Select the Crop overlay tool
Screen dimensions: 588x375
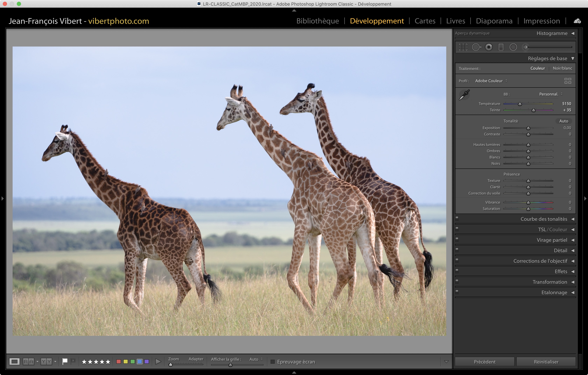tap(463, 47)
